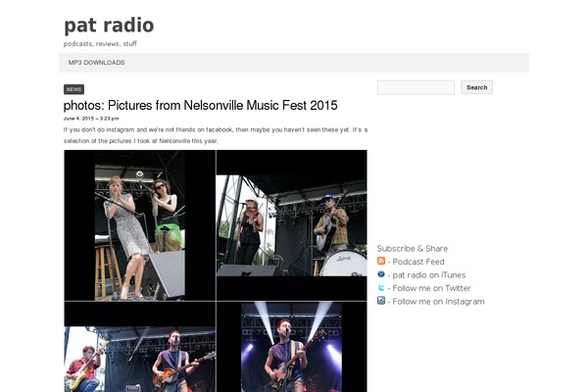Click the RSS Podcast Feed icon

pos(381,261)
